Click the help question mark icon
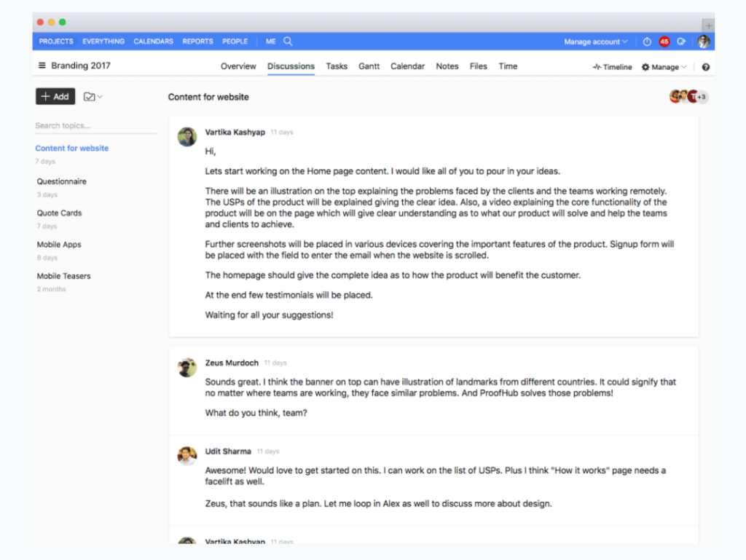Screen dimensions: 746x560 [705, 67]
